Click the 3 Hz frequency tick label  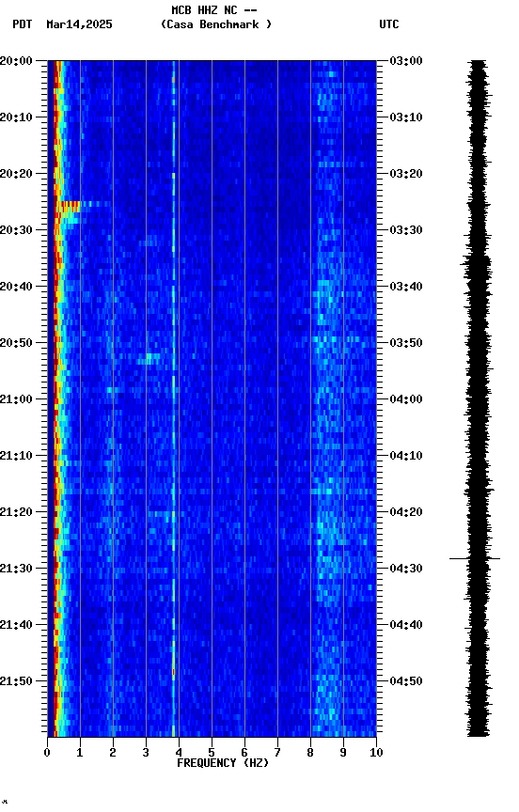pos(146,753)
